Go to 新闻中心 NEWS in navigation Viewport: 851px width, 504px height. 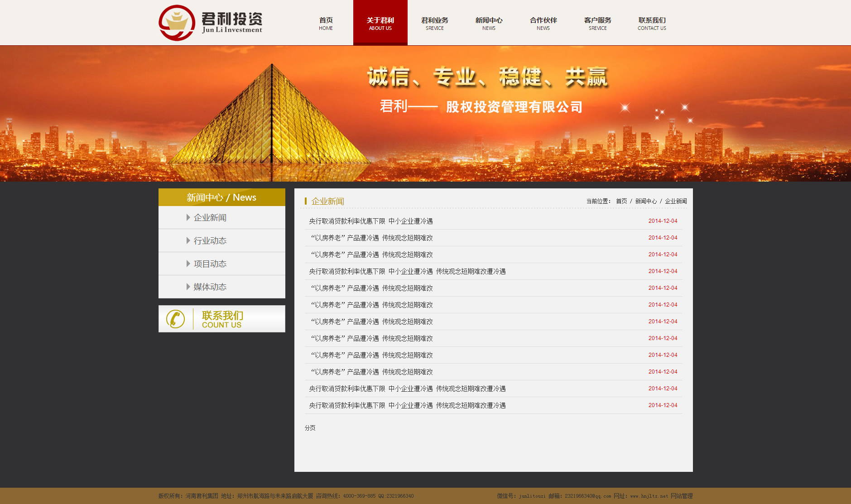click(x=489, y=23)
